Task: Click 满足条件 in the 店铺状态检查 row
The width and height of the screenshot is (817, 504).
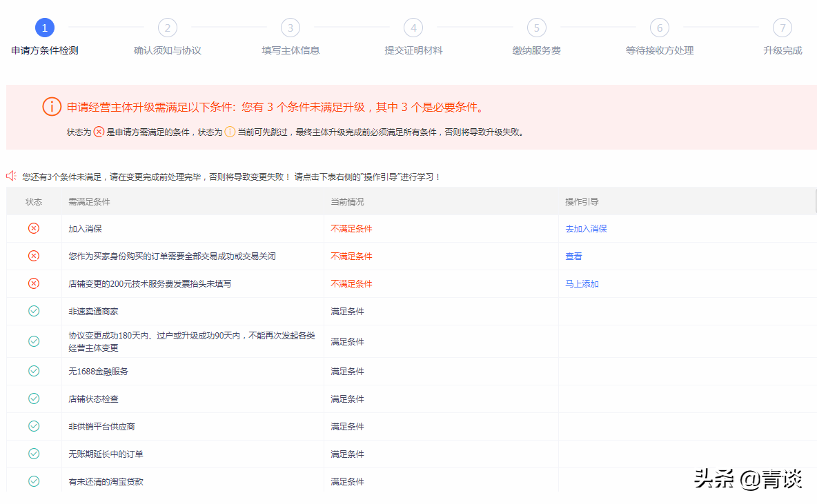Action: tap(347, 399)
